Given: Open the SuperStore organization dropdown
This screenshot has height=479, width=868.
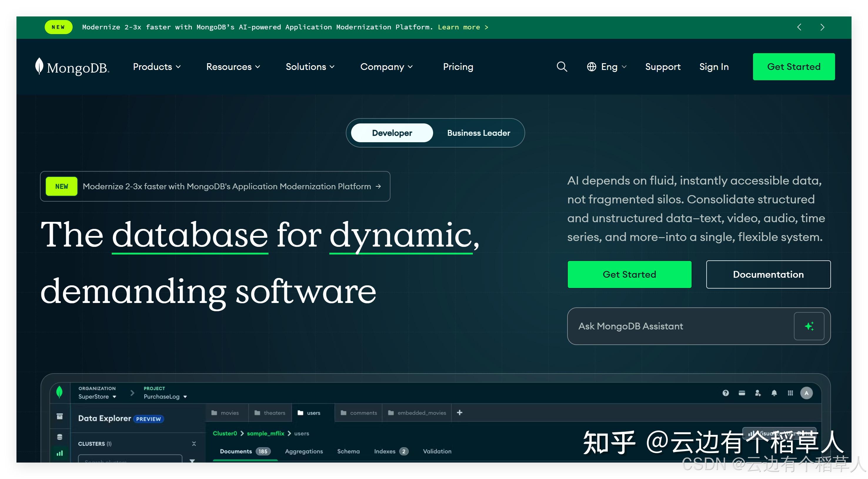Looking at the screenshot, I should click(x=97, y=396).
